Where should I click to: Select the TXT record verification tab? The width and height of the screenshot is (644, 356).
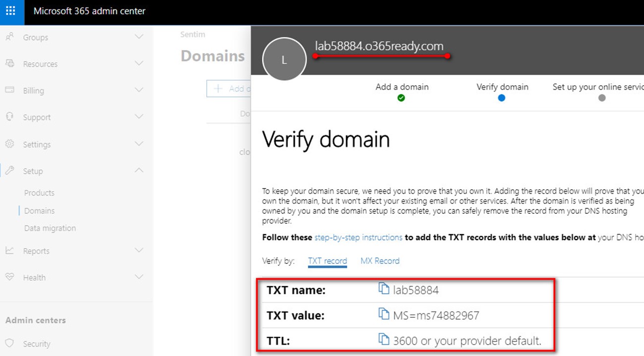[x=327, y=261]
